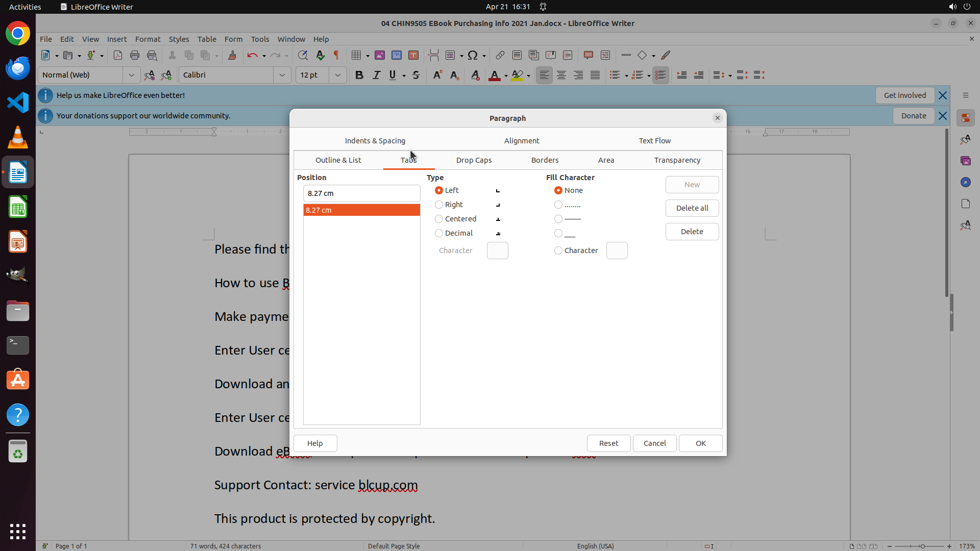This screenshot has height=551, width=980.
Task: Click the Italic formatting icon
Action: (x=376, y=75)
